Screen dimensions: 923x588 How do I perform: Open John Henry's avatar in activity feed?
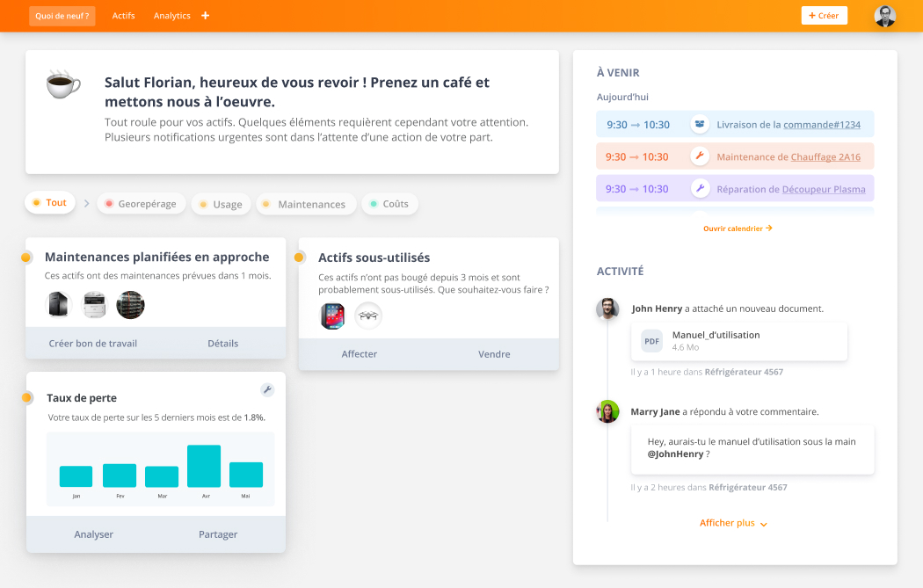(607, 309)
